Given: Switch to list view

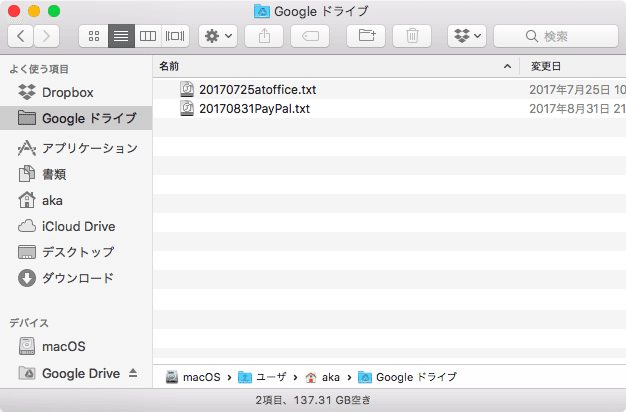Looking at the screenshot, I should [x=121, y=36].
